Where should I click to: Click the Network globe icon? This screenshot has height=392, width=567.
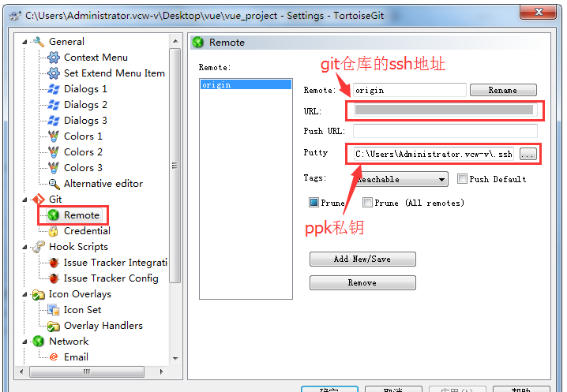coord(39,342)
